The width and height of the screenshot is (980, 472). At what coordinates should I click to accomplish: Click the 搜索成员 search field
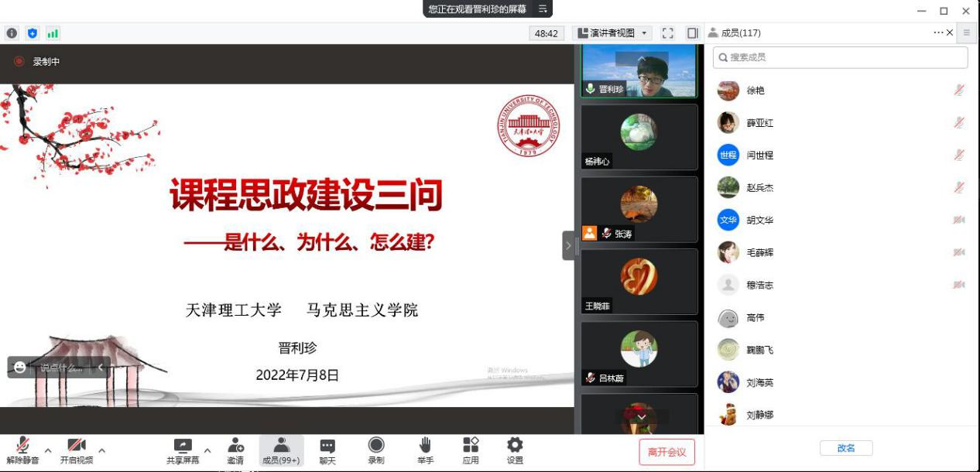[841, 57]
